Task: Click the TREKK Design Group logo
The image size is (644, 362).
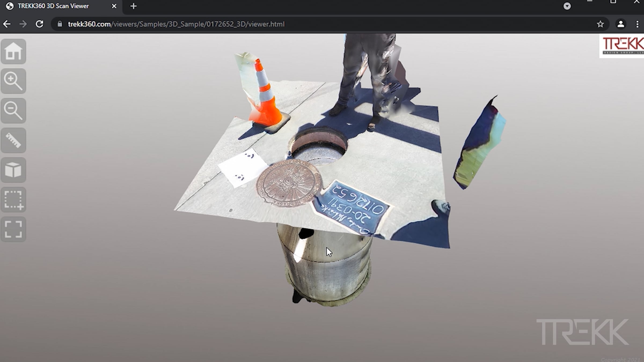Action: click(622, 46)
